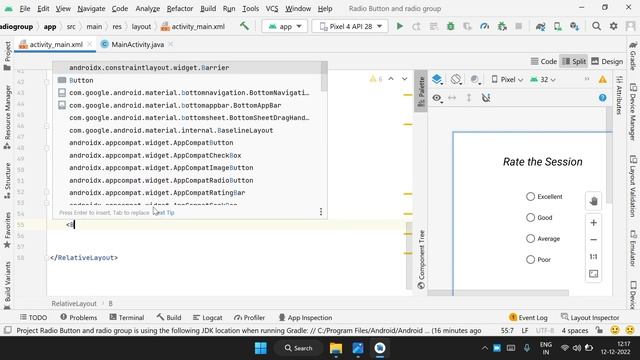Open the Palette side panel
The image size is (640, 360).
coord(421,91)
